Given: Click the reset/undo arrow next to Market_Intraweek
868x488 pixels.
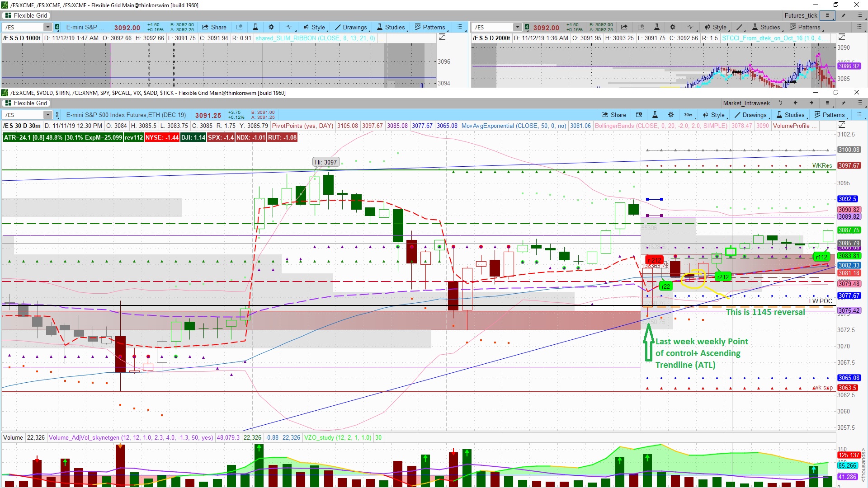Looking at the screenshot, I should (780, 103).
